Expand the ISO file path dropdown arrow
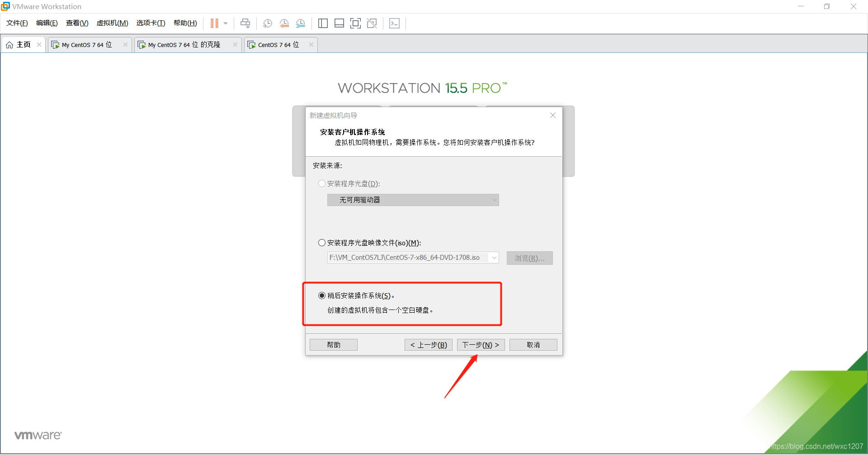This screenshot has width=868, height=455. 494,258
